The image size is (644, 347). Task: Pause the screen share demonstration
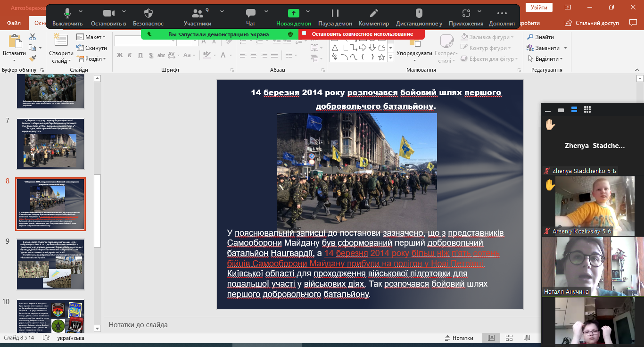coord(335,14)
